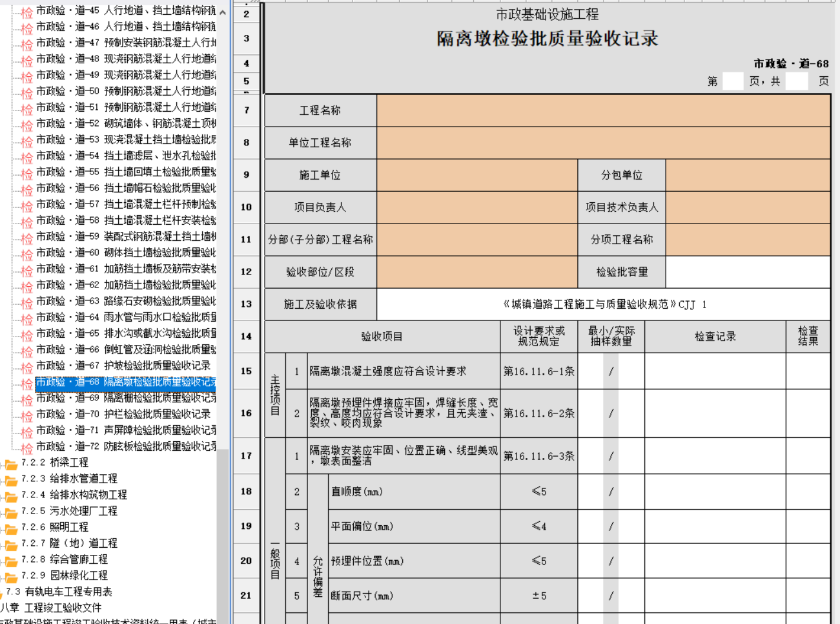Image resolution: width=840 pixels, height=624 pixels.
Task: Click the 检 icon beside 市政验·道-45
Action: 26,12
